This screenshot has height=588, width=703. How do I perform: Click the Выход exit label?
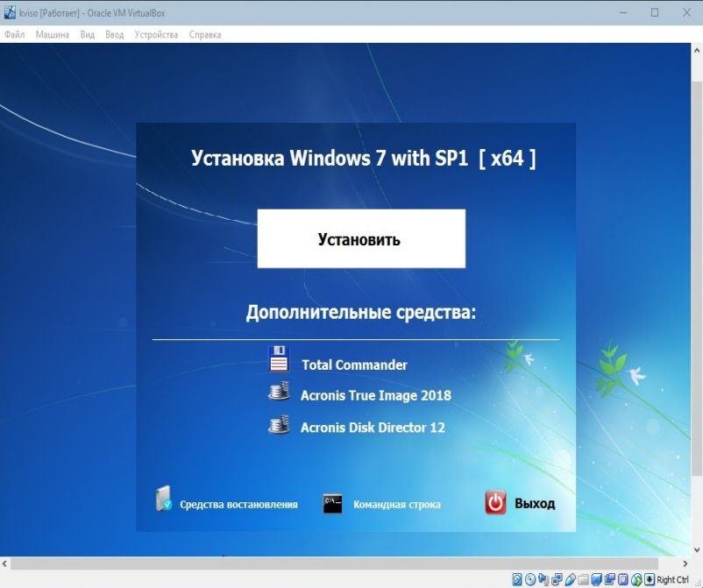pos(535,503)
